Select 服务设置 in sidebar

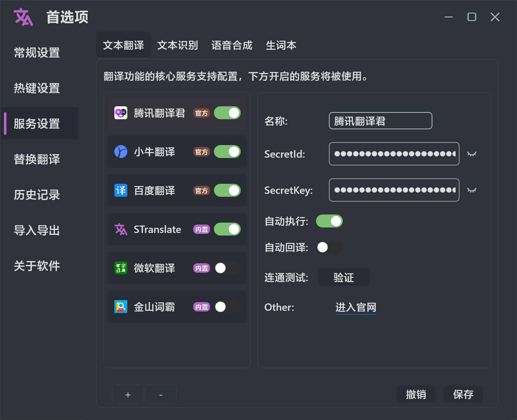tap(39, 123)
